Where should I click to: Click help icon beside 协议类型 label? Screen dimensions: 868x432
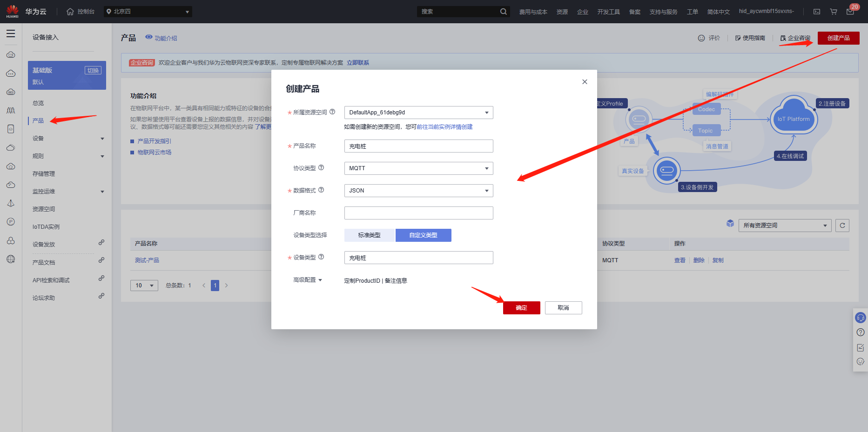(x=321, y=167)
